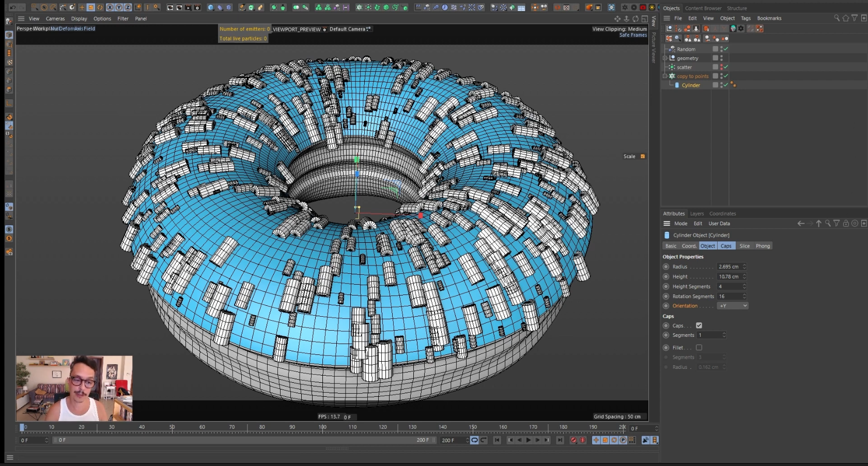Jump to the end of the animation
868x466 pixels.
pyautogui.click(x=560, y=440)
